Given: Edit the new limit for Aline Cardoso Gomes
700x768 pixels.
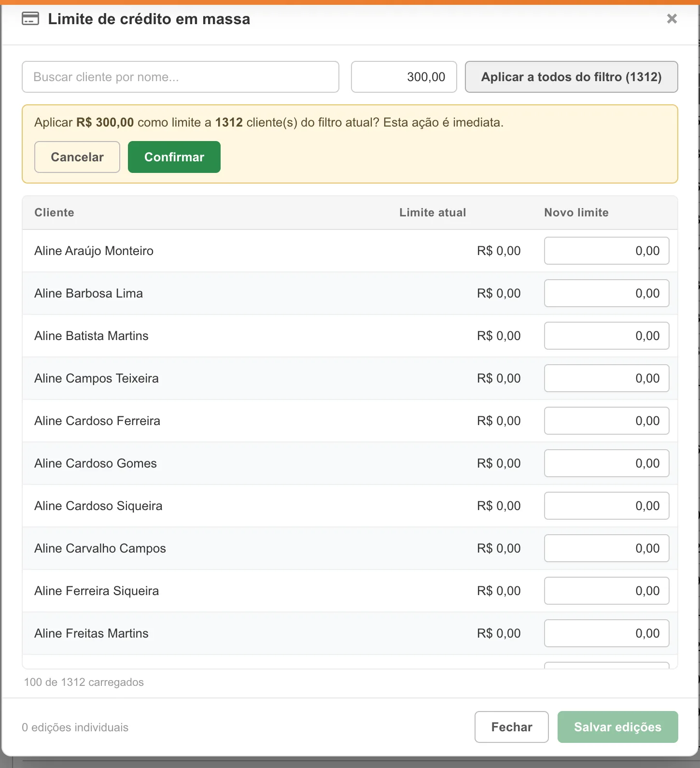Looking at the screenshot, I should [x=607, y=463].
